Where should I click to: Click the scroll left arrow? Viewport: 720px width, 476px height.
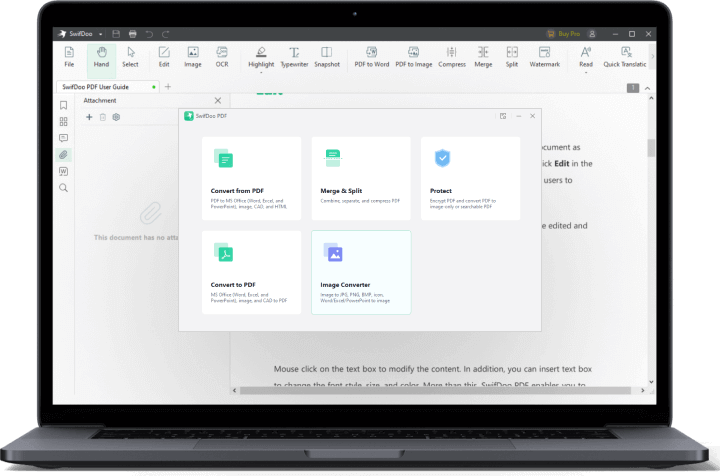pyautogui.click(x=235, y=391)
